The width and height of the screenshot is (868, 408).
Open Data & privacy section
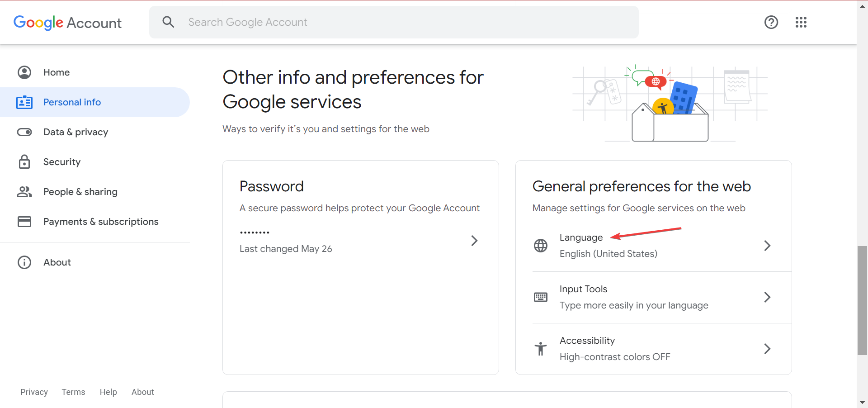[x=95, y=132]
